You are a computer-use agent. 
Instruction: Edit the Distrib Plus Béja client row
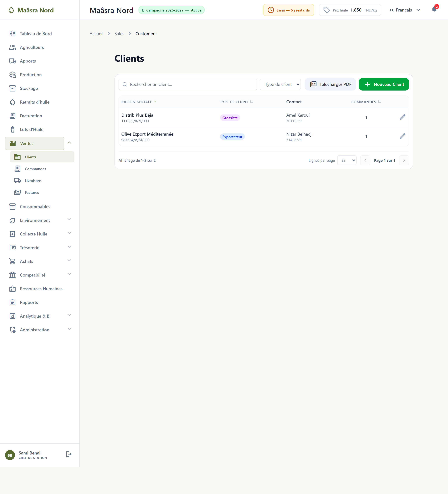coord(402,117)
